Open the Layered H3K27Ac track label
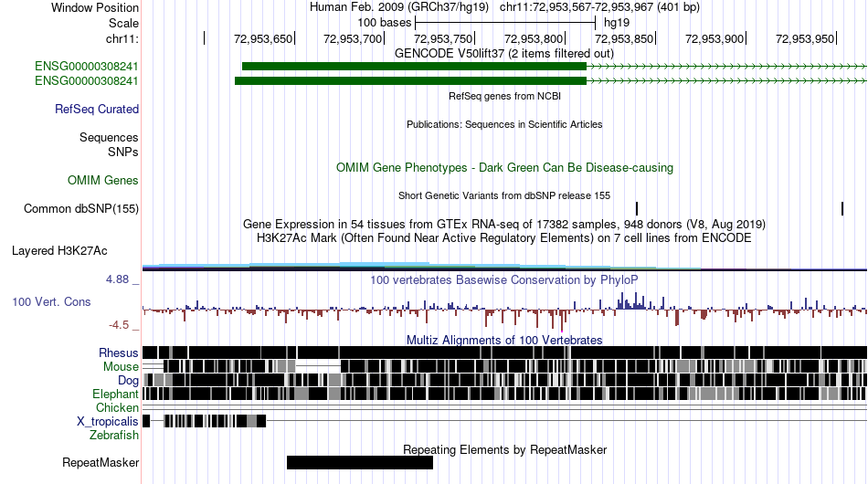868x484 pixels. tap(59, 250)
